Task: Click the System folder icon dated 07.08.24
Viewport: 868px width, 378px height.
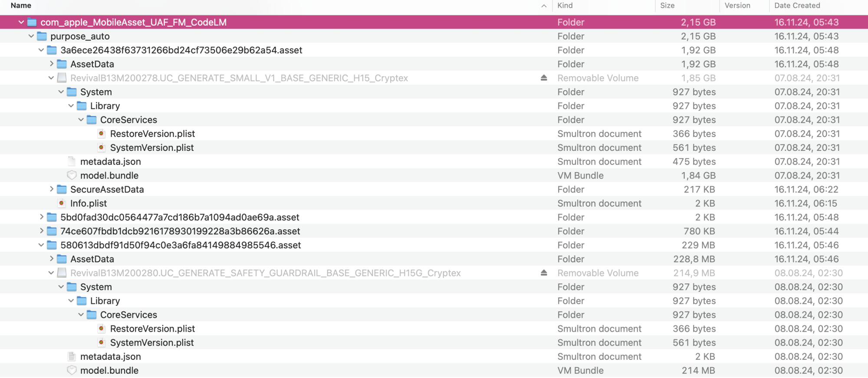Action: [72, 92]
